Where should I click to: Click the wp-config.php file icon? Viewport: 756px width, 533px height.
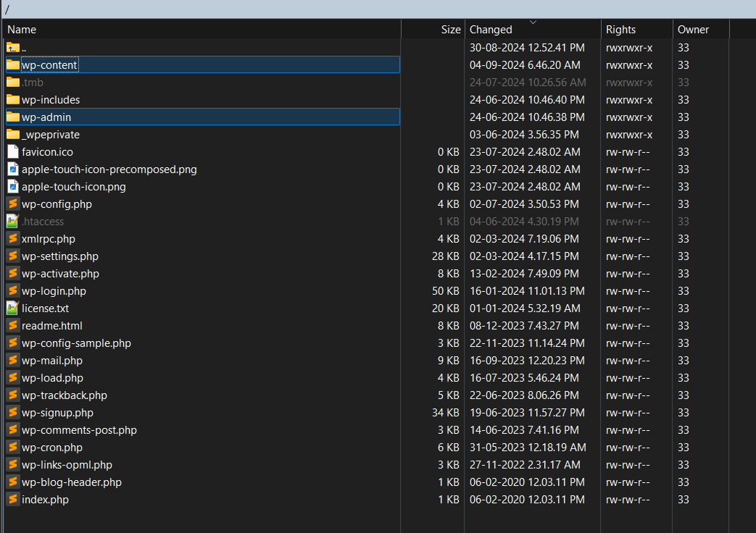click(x=13, y=204)
